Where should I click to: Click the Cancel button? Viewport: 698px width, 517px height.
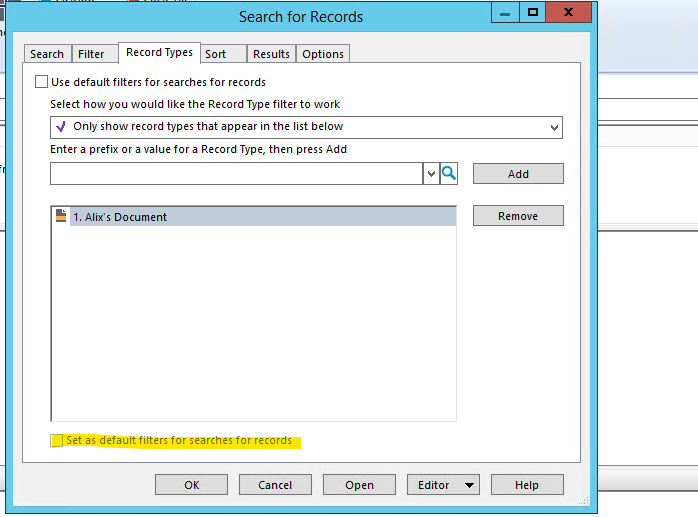click(x=275, y=485)
